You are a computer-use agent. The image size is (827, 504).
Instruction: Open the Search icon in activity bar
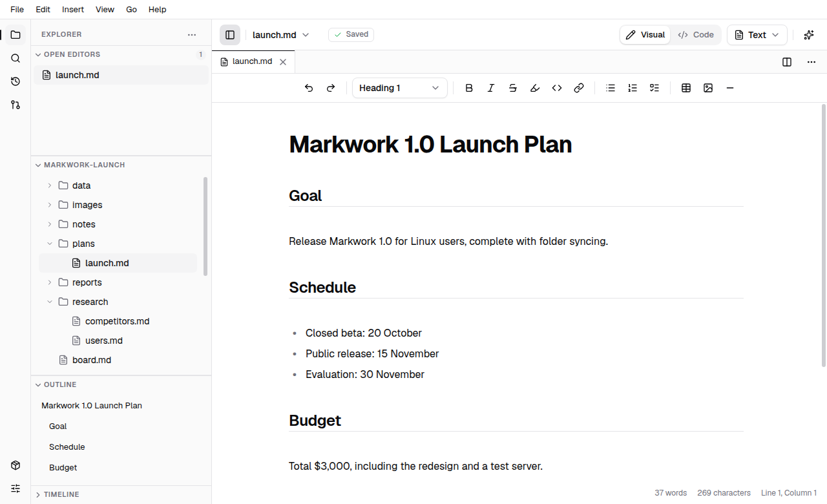(x=16, y=58)
